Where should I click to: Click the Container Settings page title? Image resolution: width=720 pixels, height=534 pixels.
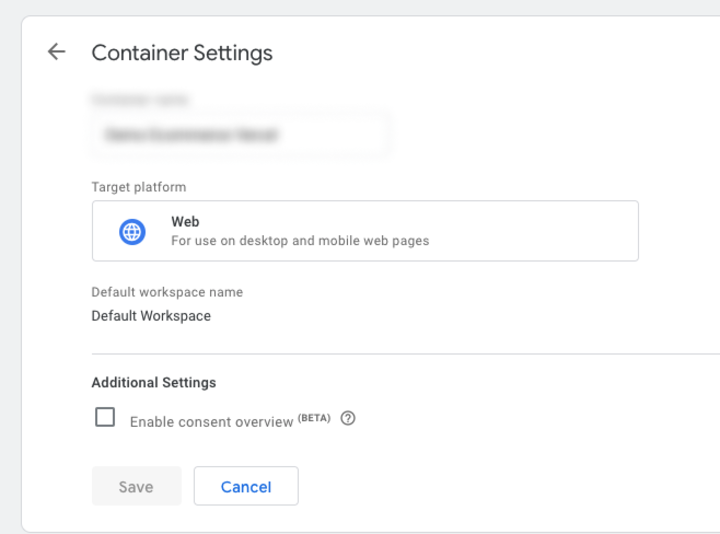[x=182, y=53]
